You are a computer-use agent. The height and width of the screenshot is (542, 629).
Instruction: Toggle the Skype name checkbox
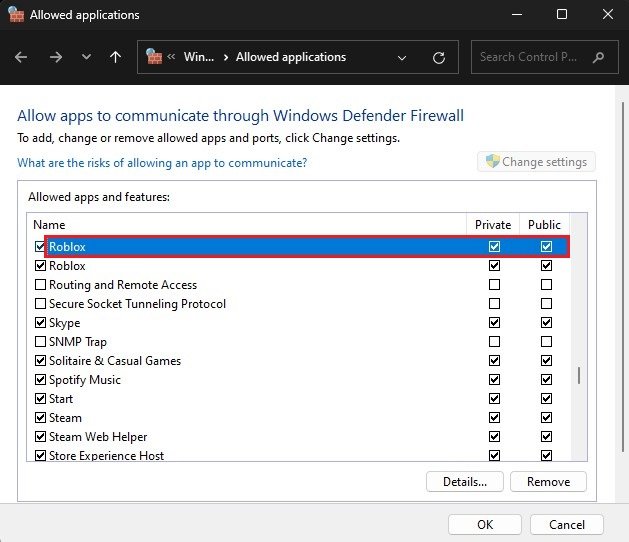point(41,323)
